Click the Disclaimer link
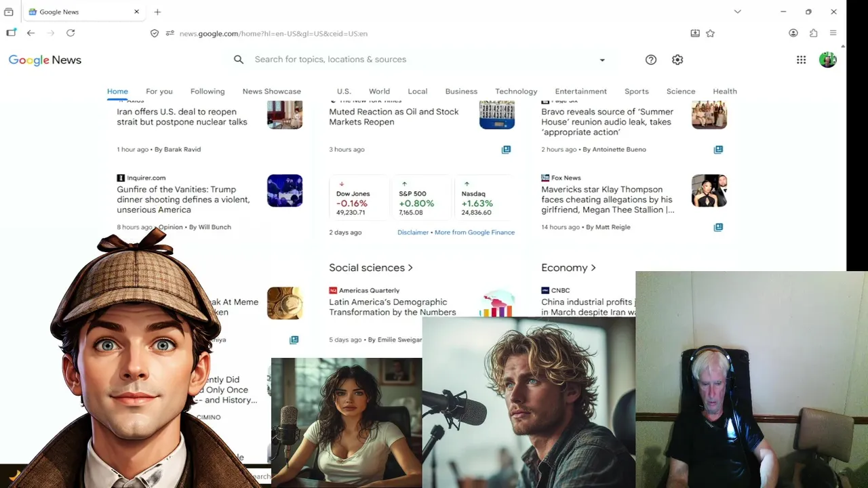This screenshot has width=868, height=488. [x=413, y=232]
